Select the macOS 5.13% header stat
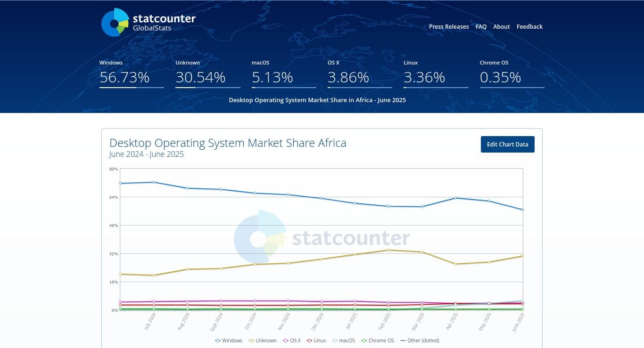This screenshot has height=348, width=644. point(272,77)
